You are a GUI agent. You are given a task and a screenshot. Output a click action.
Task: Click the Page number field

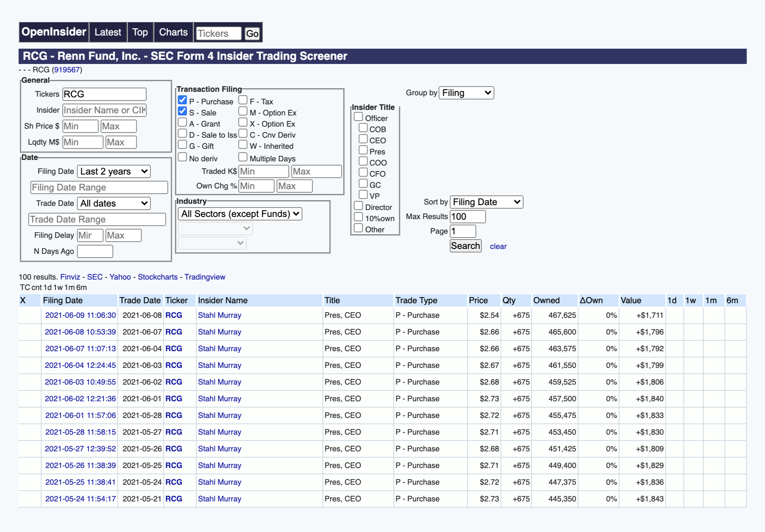(x=463, y=231)
